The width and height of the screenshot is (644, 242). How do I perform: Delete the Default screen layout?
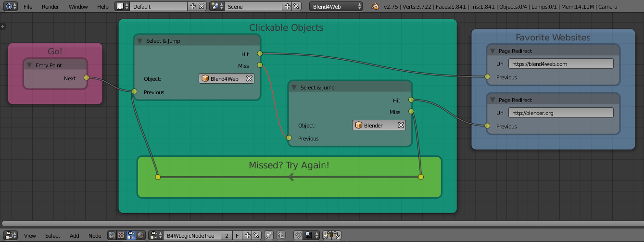202,6
